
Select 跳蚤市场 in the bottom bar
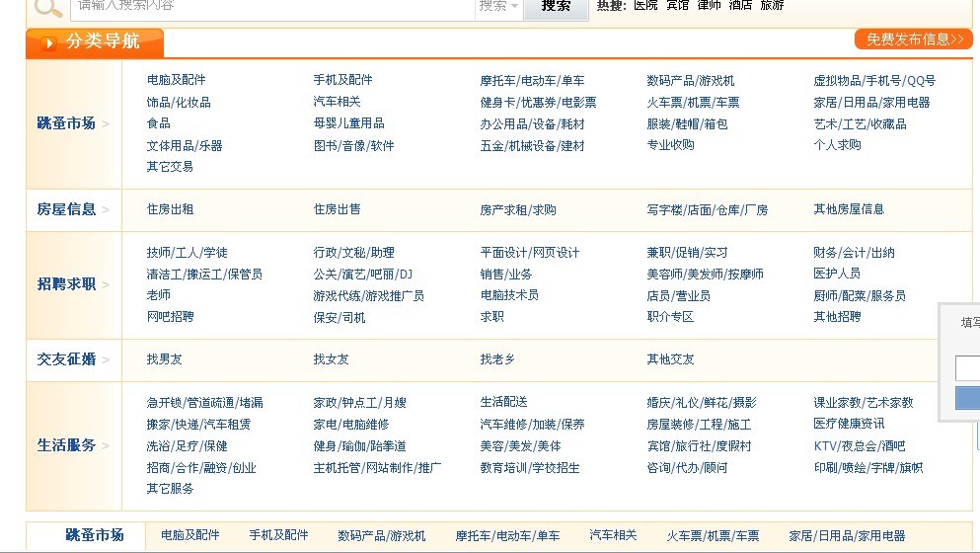coord(95,535)
